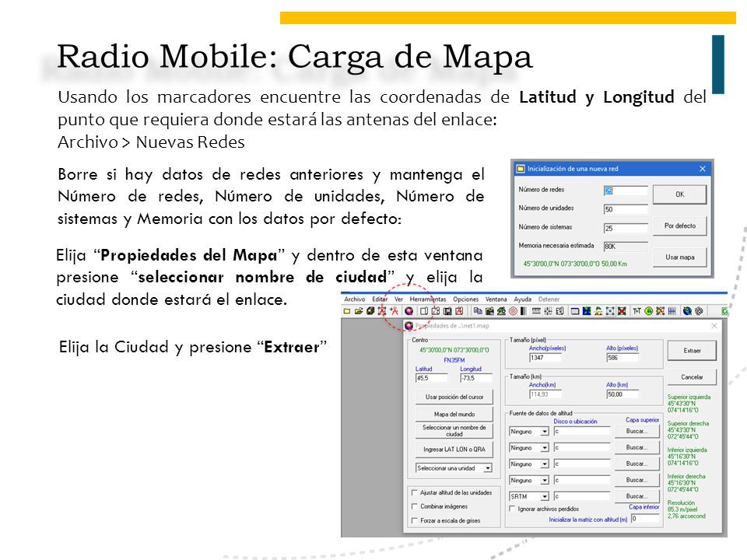Tick Forzar a escala de grises checkbox

pos(415,520)
